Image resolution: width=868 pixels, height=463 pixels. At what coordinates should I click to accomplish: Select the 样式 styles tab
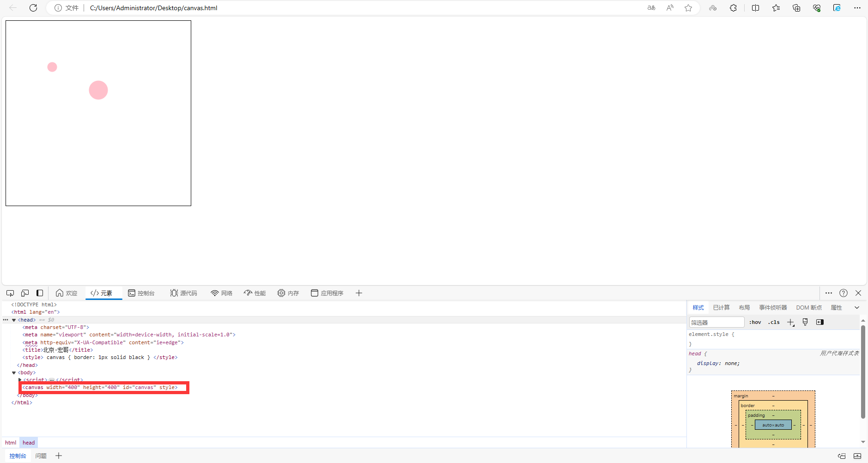[x=698, y=307]
